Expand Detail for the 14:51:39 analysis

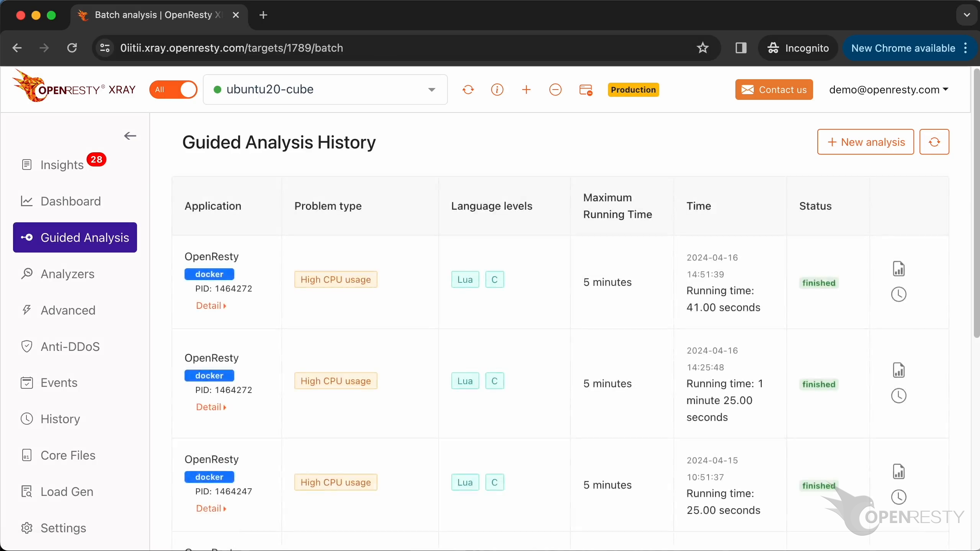(211, 306)
